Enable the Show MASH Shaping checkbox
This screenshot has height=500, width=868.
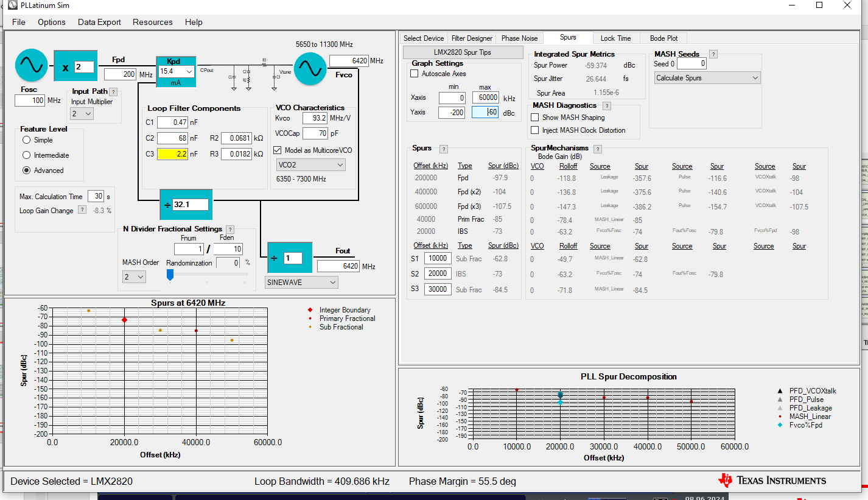[535, 118]
